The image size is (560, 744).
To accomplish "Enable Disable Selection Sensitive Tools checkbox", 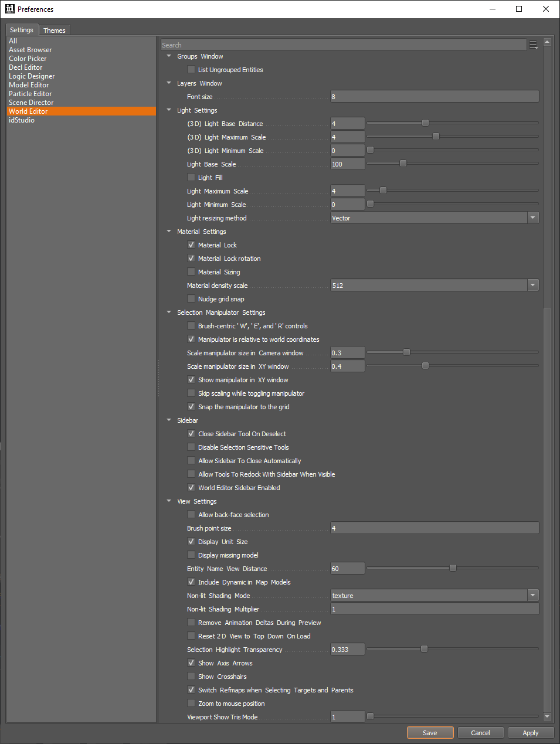I will pyautogui.click(x=191, y=447).
